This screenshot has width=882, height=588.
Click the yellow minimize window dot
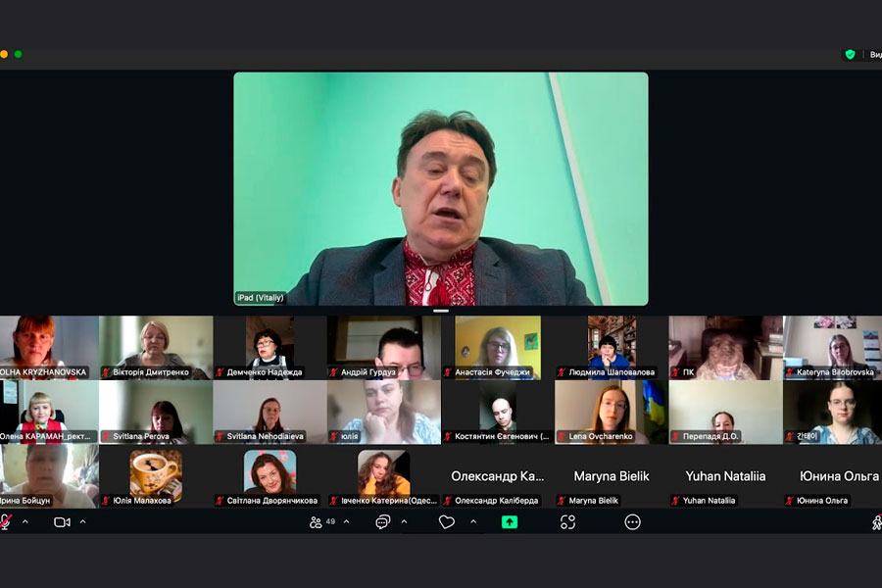point(4,55)
